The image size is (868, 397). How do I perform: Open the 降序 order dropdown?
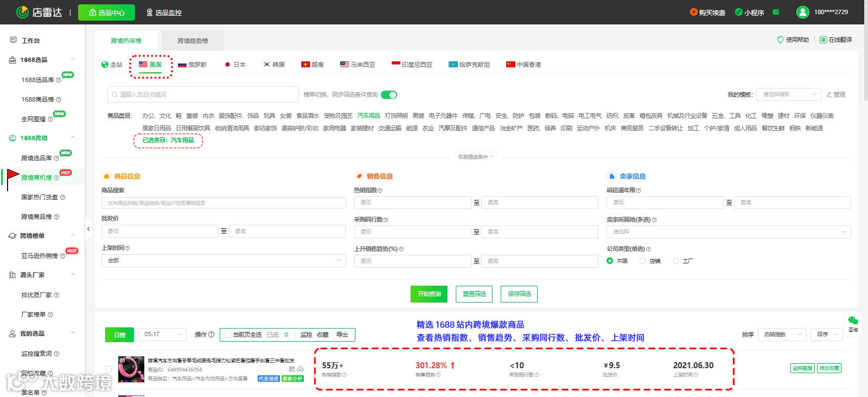coord(827,335)
